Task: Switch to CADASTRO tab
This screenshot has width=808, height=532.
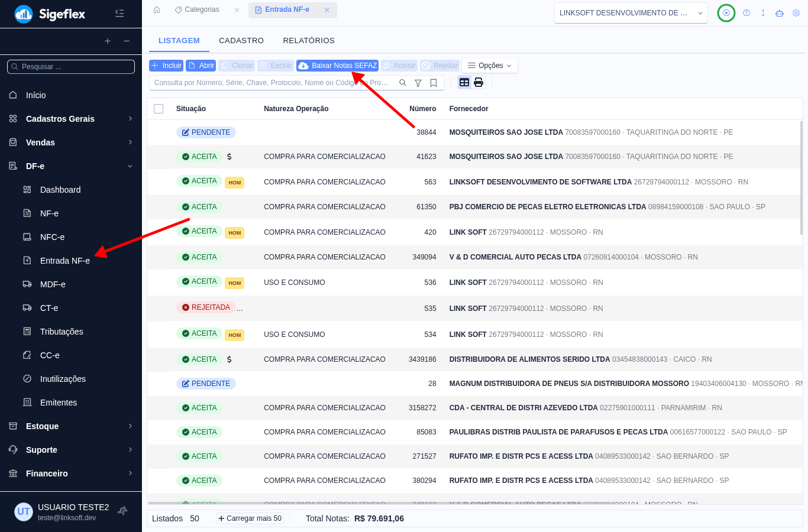Action: point(241,41)
